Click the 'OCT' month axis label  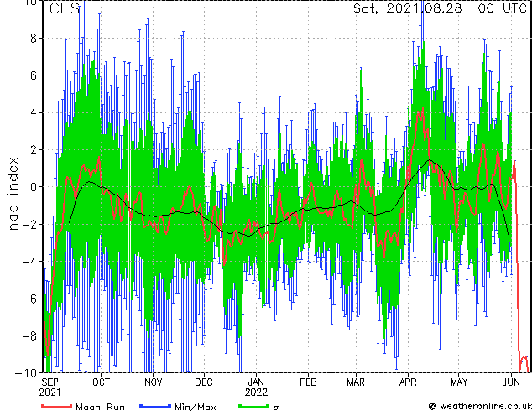101,382
